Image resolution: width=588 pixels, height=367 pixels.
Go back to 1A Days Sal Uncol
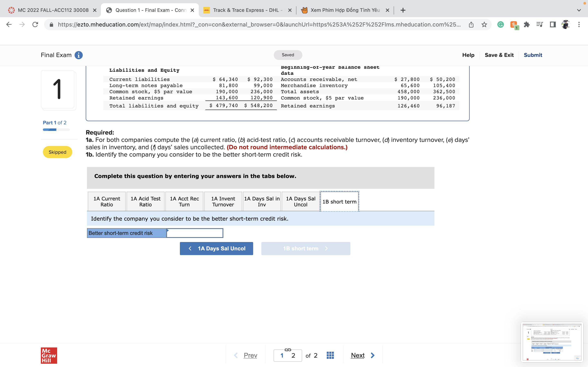[216, 248]
